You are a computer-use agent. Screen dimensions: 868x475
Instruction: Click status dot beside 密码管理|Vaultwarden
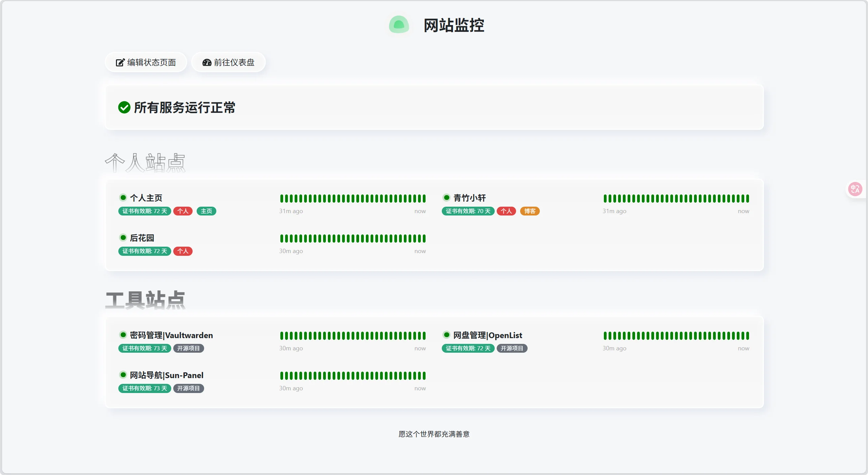point(123,335)
